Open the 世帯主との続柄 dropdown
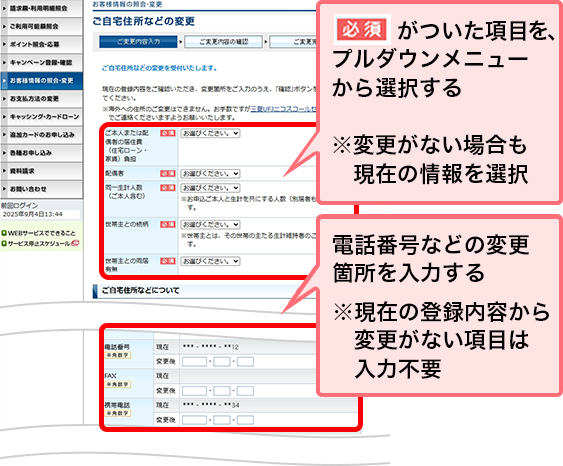This screenshot has height=466, width=563. tap(210, 224)
